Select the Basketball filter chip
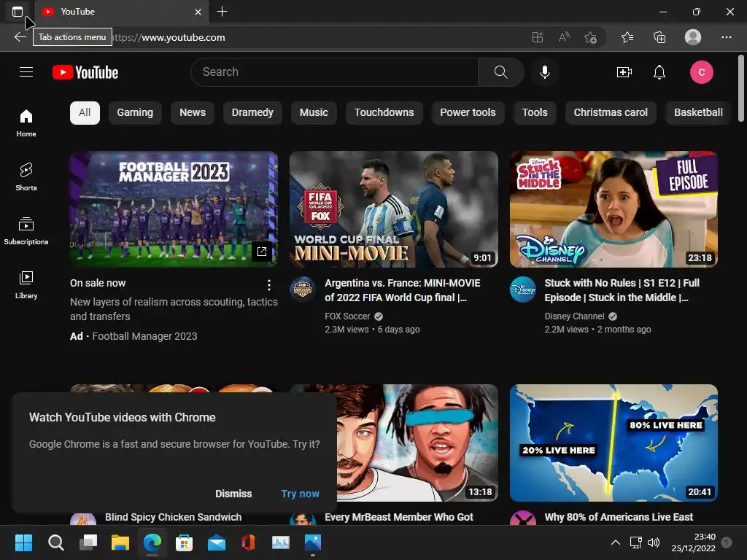The width and height of the screenshot is (747, 560). (698, 112)
